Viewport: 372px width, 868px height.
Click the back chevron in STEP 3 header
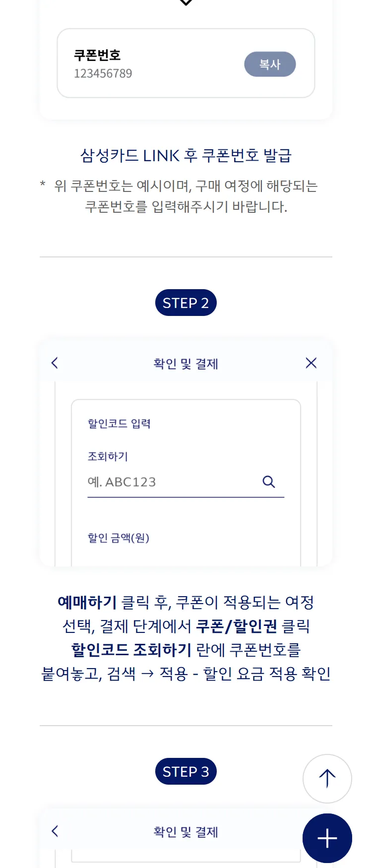55,831
